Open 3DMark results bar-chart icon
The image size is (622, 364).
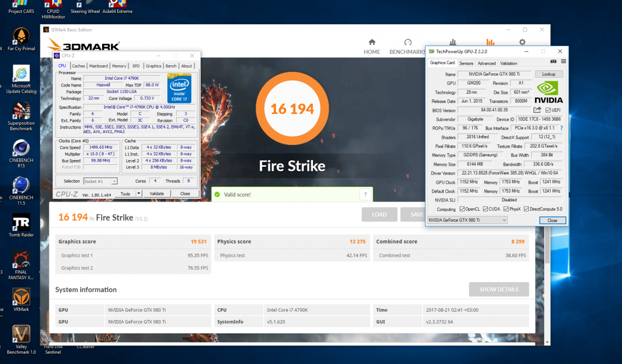click(x=489, y=42)
